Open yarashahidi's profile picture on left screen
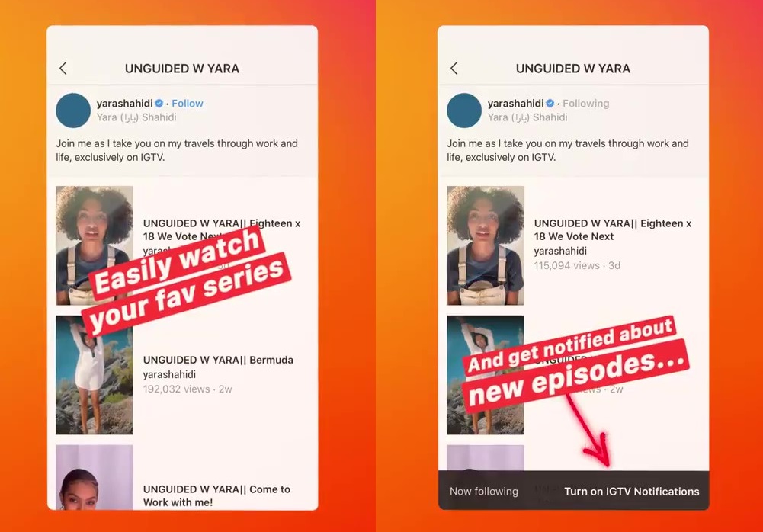This screenshot has width=763, height=532. (x=73, y=111)
